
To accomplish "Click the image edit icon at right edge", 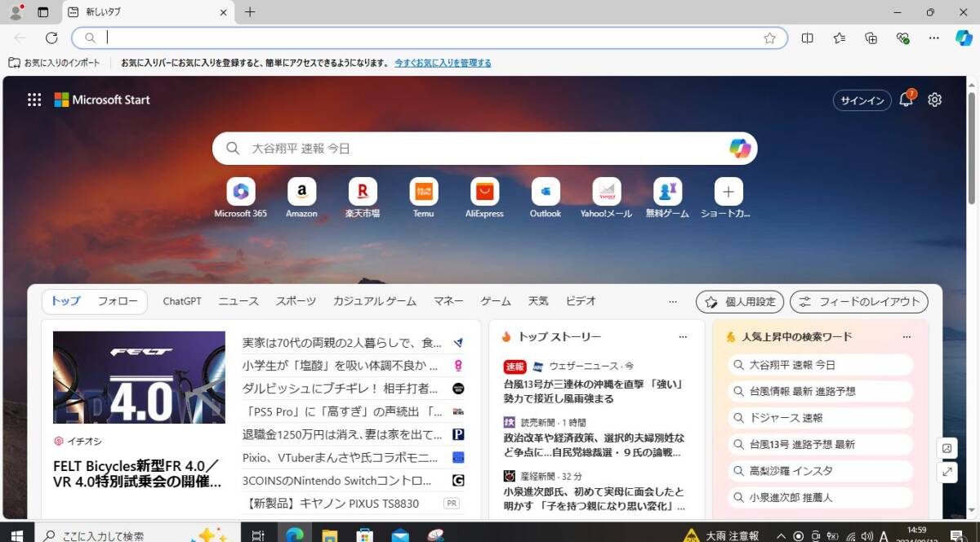I will (947, 448).
